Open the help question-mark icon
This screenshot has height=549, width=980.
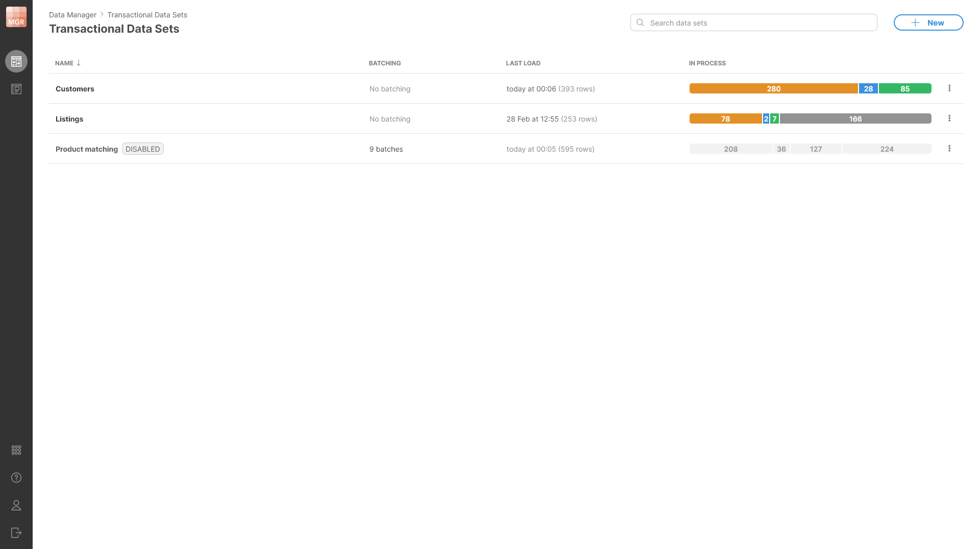tap(16, 478)
